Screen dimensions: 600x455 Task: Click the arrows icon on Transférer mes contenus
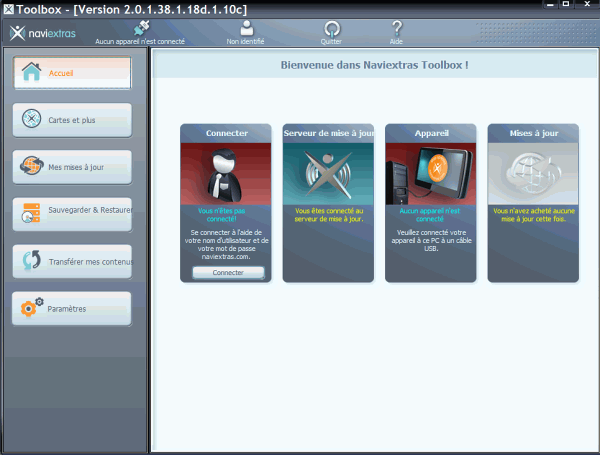tap(32, 262)
